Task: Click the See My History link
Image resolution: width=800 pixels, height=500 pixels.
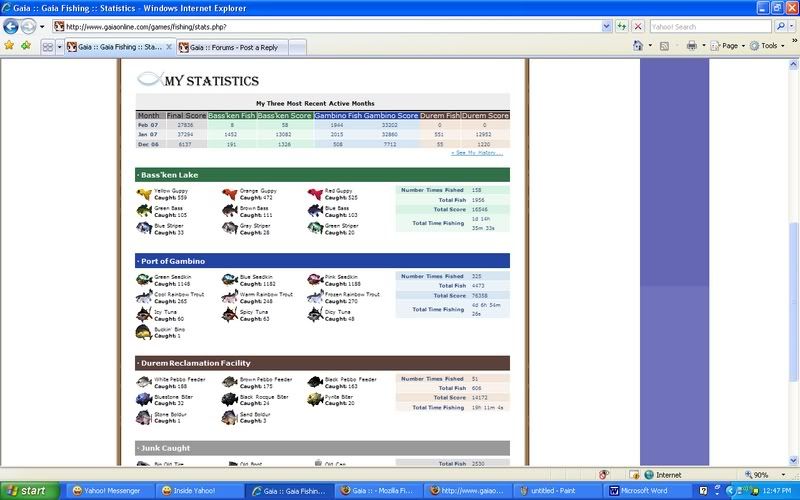Action: (477, 153)
